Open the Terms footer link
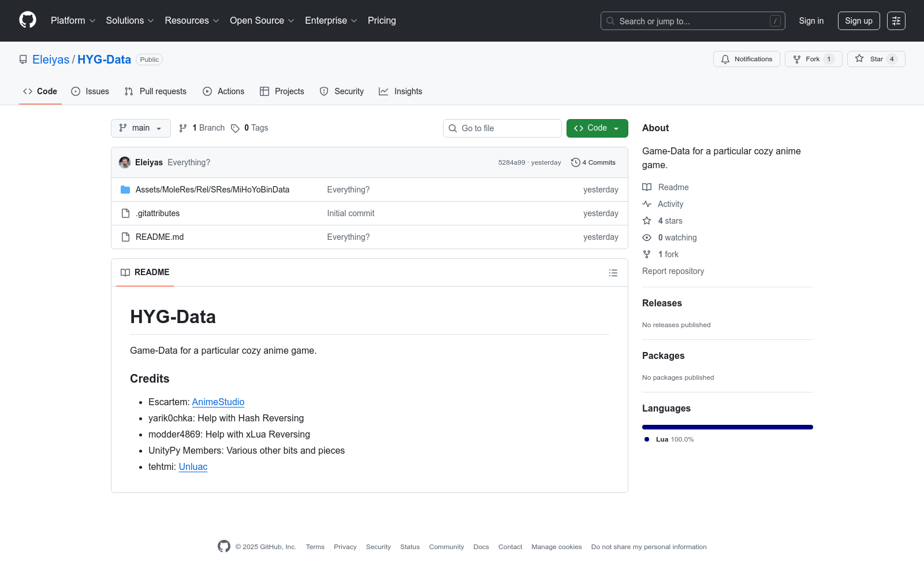The height and width of the screenshot is (578, 924). (x=315, y=547)
